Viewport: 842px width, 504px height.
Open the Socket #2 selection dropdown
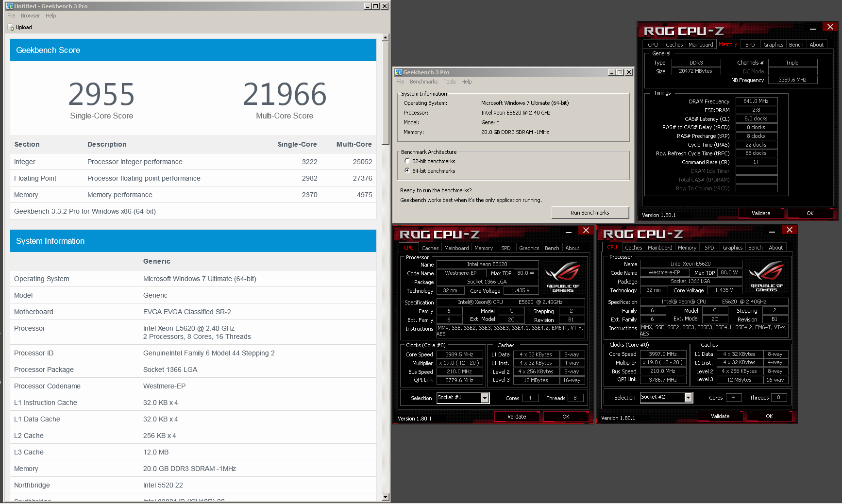pyautogui.click(x=688, y=397)
